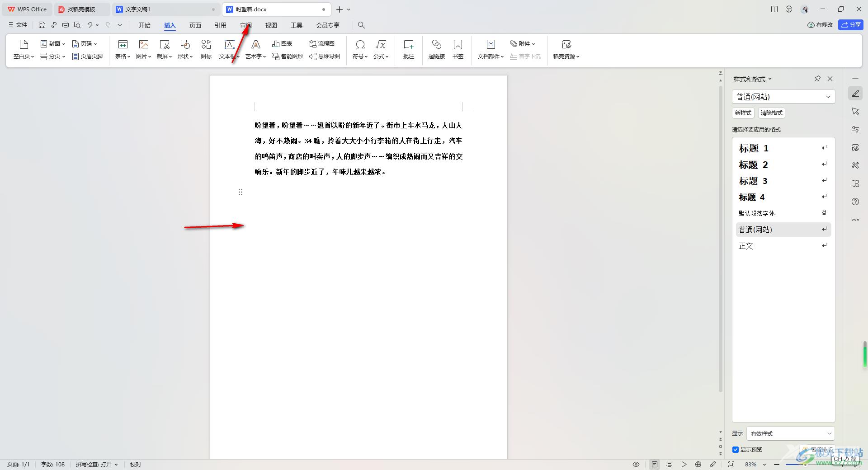Toggle fullscreen fit icon in status bar
This screenshot has height=470, width=868.
(731, 465)
